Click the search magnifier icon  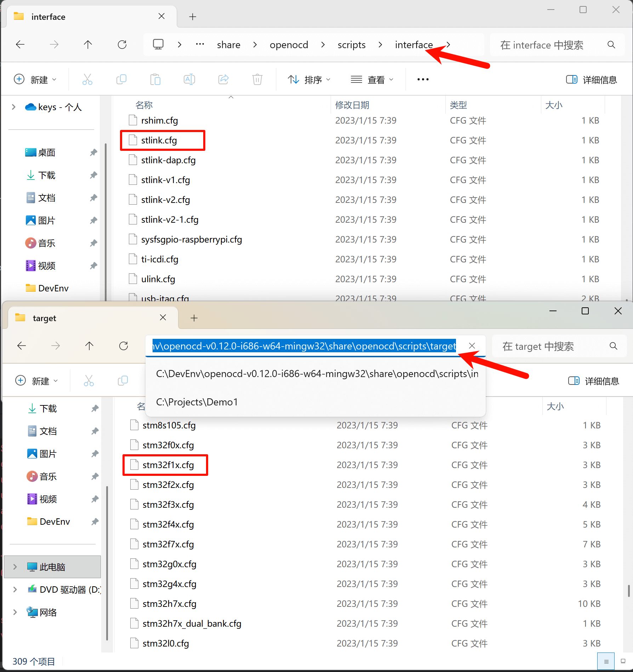click(611, 45)
